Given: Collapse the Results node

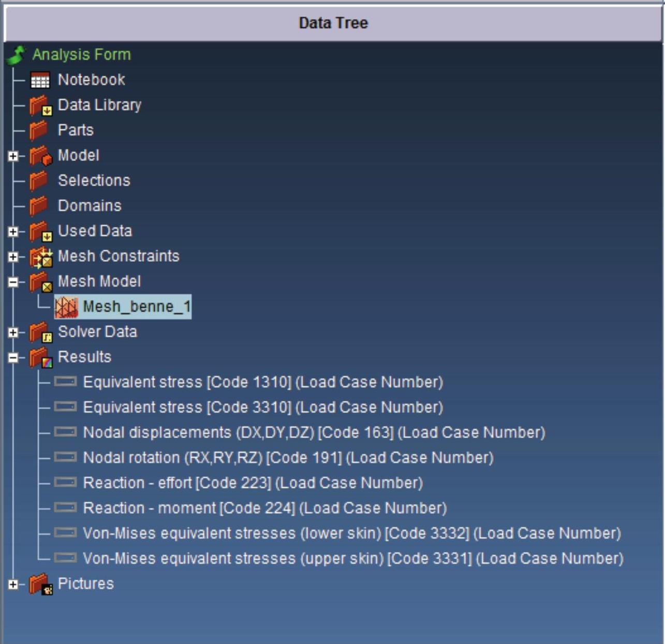Looking at the screenshot, I should 13,357.
